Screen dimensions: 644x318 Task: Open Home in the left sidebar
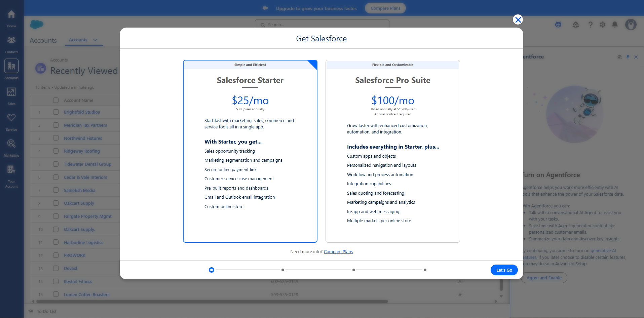pos(11,18)
